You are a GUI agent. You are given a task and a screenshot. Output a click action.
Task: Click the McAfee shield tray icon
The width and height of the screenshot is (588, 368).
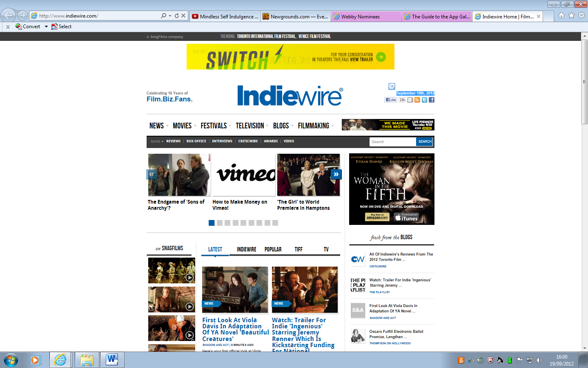(x=490, y=360)
